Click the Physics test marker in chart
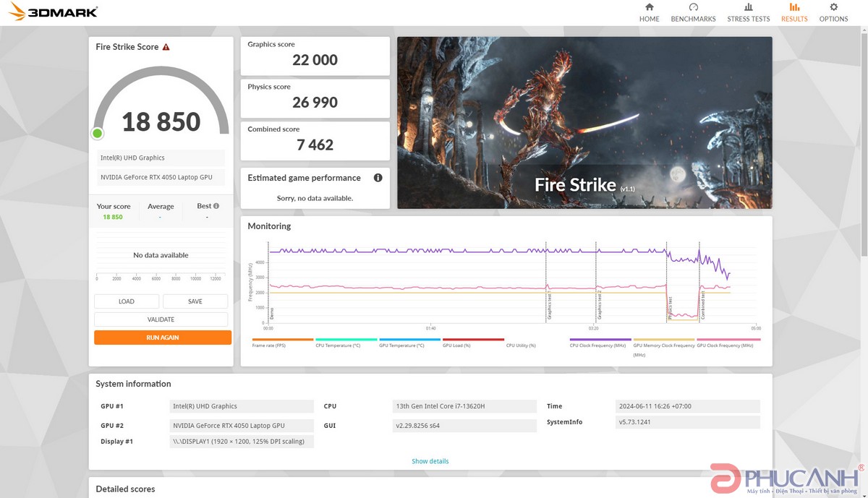 (x=670, y=309)
